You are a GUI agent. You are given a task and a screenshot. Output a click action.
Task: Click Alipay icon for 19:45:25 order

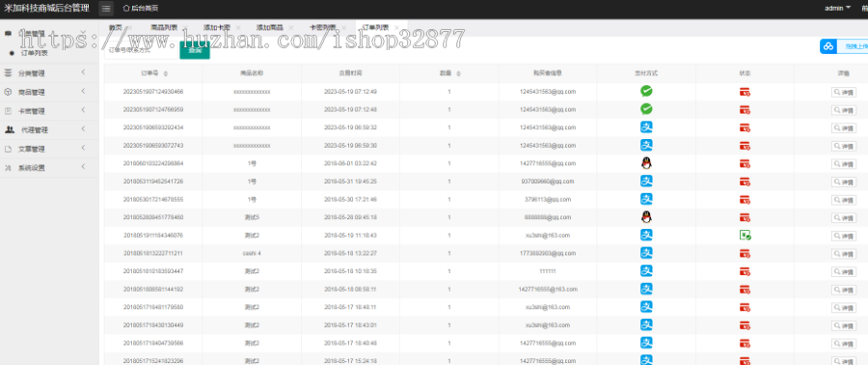(x=646, y=182)
